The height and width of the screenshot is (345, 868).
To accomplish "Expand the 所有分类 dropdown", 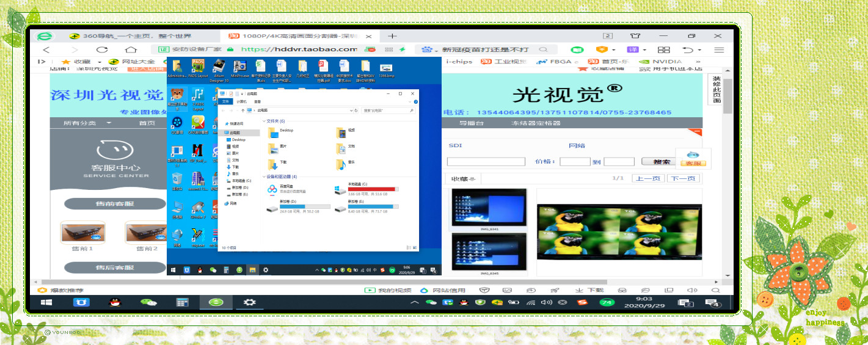I will pyautogui.click(x=87, y=123).
